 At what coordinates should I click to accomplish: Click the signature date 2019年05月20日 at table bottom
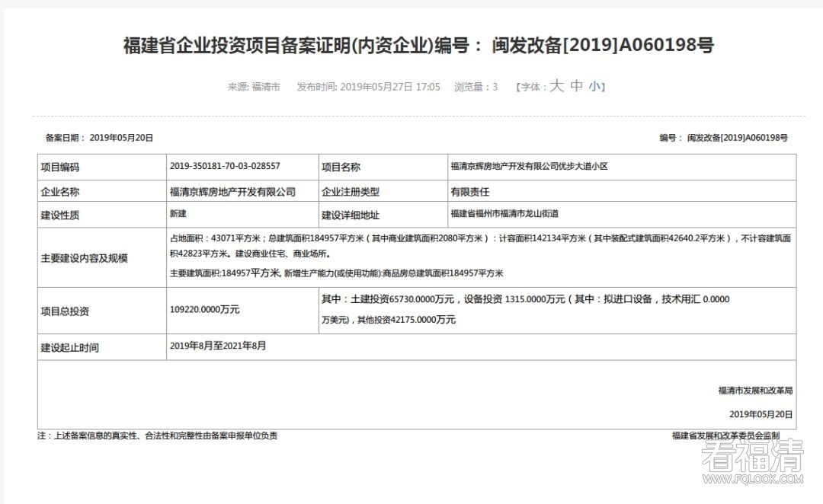(x=761, y=414)
